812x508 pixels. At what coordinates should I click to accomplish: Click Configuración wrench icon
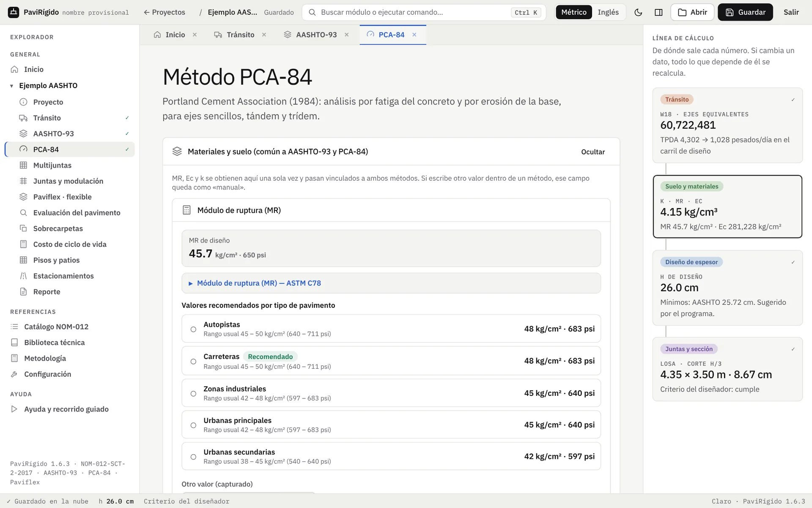(14, 374)
